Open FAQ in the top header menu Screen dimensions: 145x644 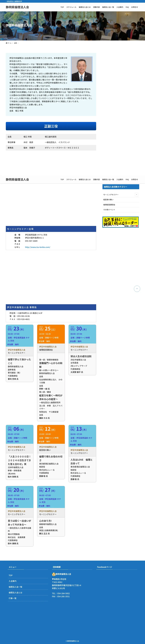pyautogui.click(x=127, y=7)
